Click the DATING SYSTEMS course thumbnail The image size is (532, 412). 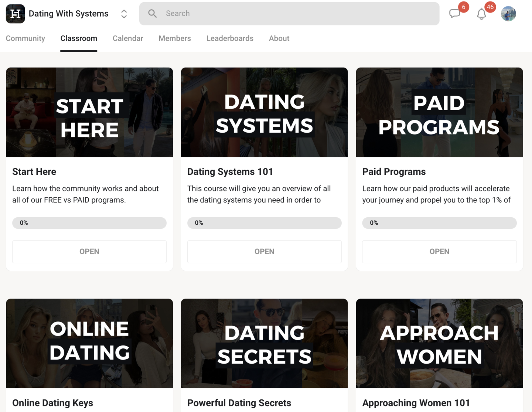pyautogui.click(x=265, y=112)
